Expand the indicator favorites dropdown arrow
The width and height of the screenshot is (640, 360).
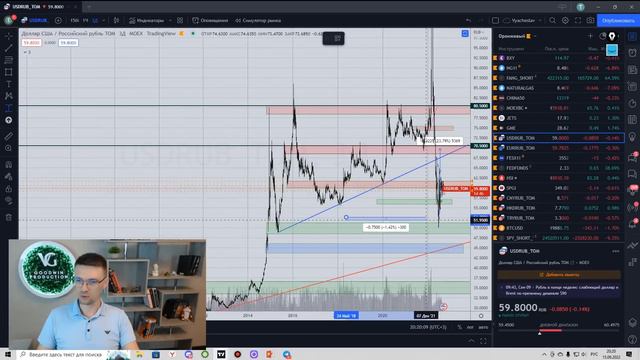coord(170,20)
